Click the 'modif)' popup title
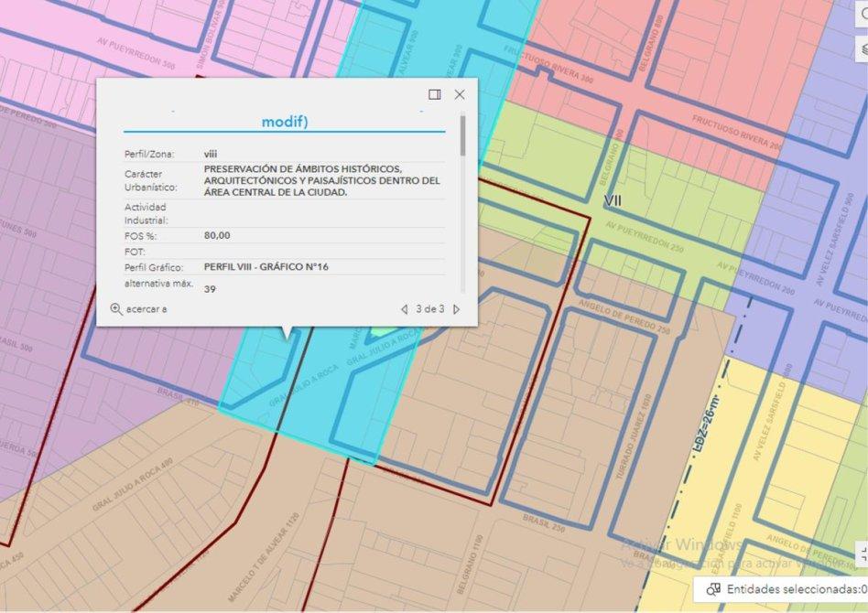The width and height of the screenshot is (868, 613). (285, 122)
